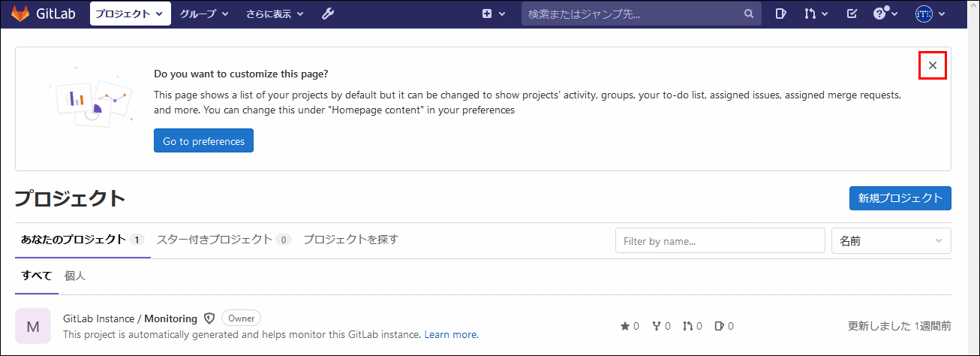Open the help question mark menu
This screenshot has height=356, width=980.
tap(885, 14)
